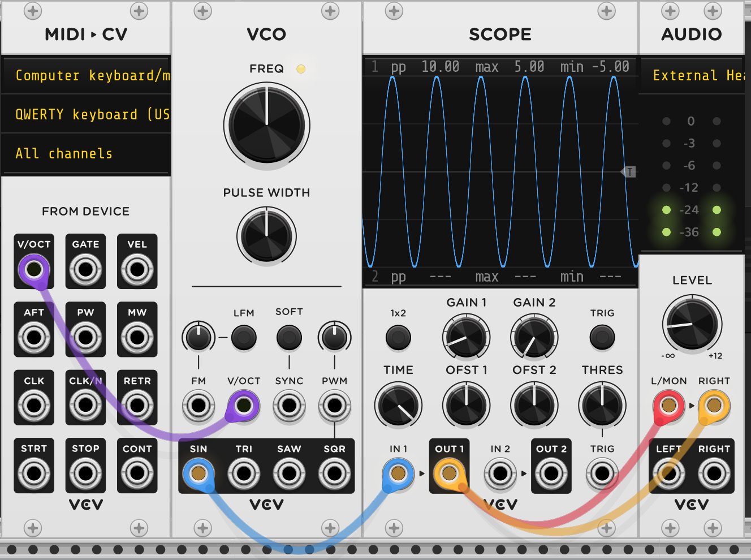Click the VCO SQR output port
This screenshot has height=560, width=751.
click(x=334, y=473)
